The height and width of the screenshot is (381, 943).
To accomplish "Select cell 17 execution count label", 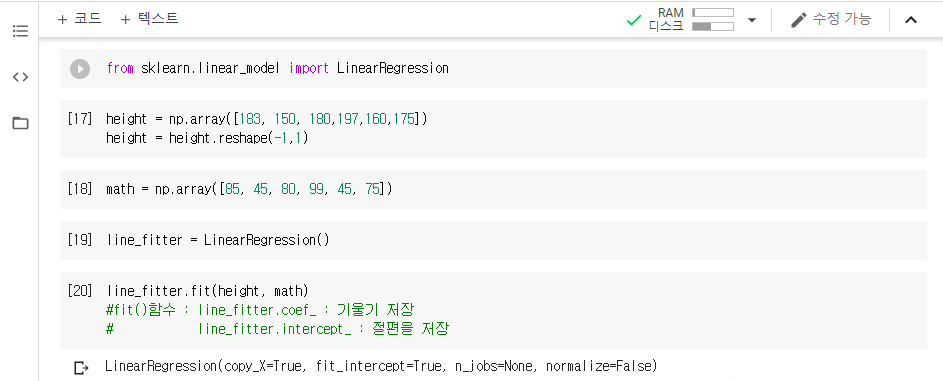I will pyautogui.click(x=80, y=119).
